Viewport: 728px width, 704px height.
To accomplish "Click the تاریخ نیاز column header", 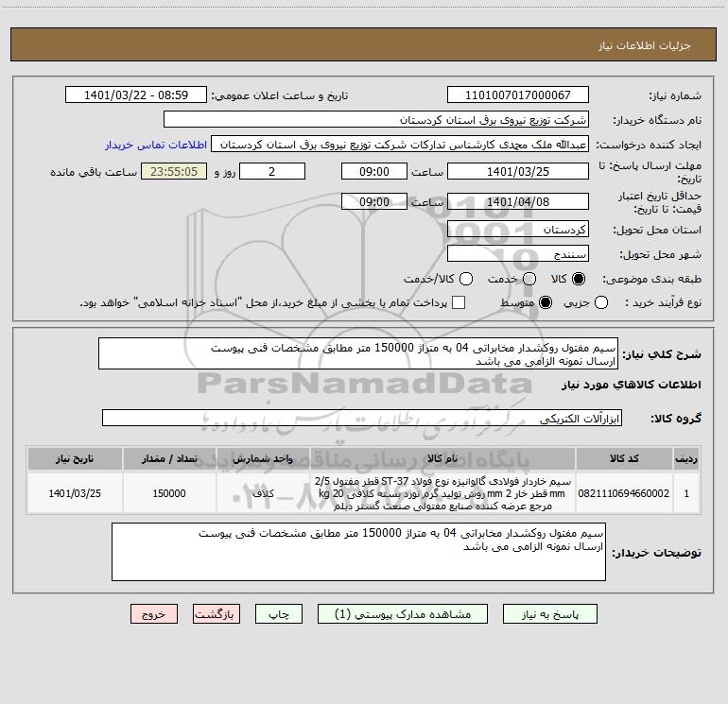I will [75, 458].
